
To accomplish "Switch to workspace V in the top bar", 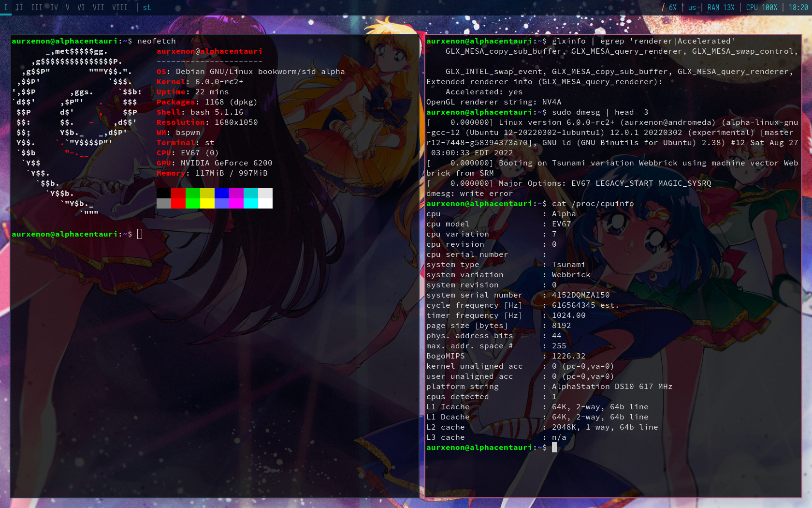I will click(68, 7).
